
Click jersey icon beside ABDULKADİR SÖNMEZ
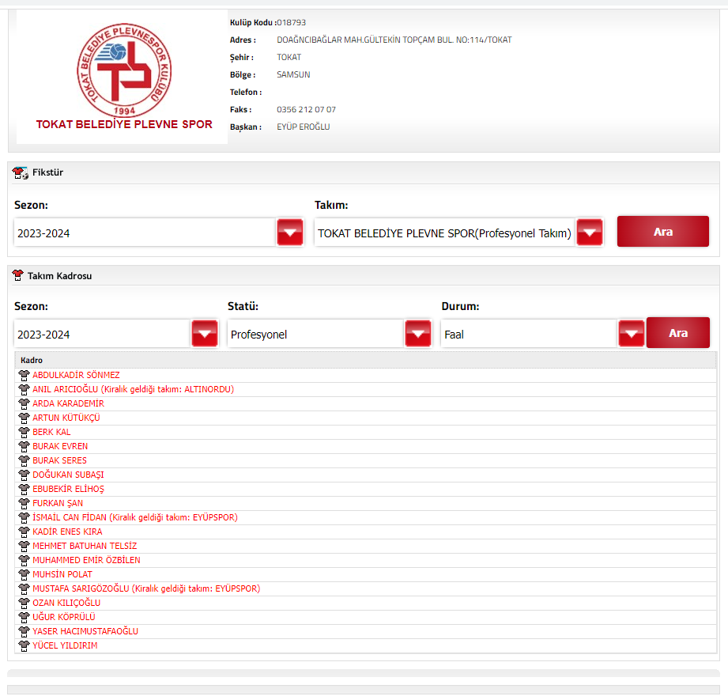(x=25, y=375)
